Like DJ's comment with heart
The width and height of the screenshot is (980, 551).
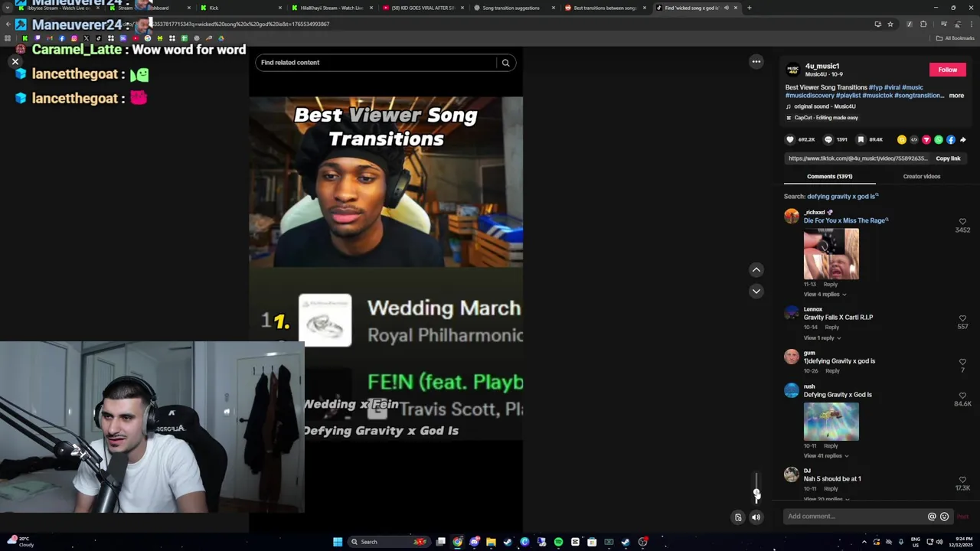(962, 480)
